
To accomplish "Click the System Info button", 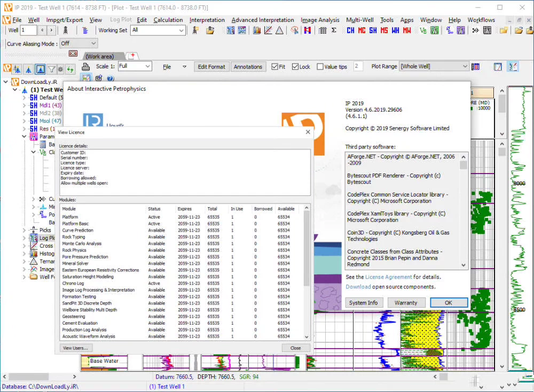I will click(x=363, y=303).
